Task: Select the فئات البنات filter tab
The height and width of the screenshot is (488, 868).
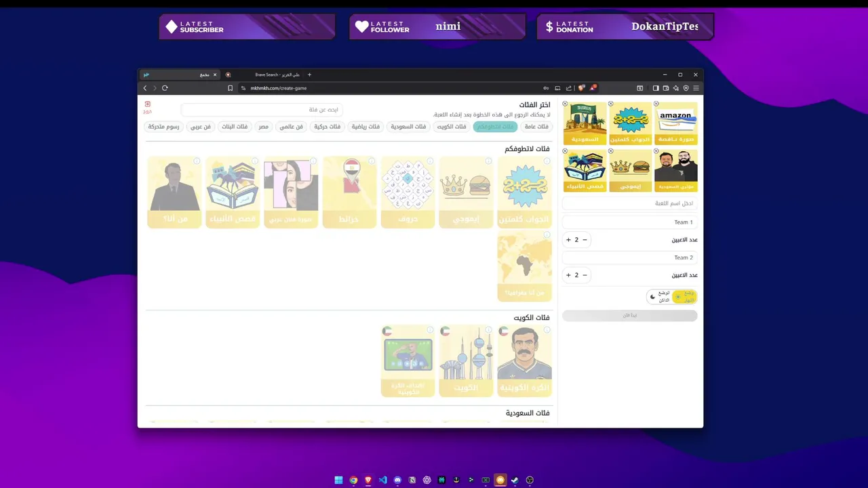Action: click(x=235, y=127)
